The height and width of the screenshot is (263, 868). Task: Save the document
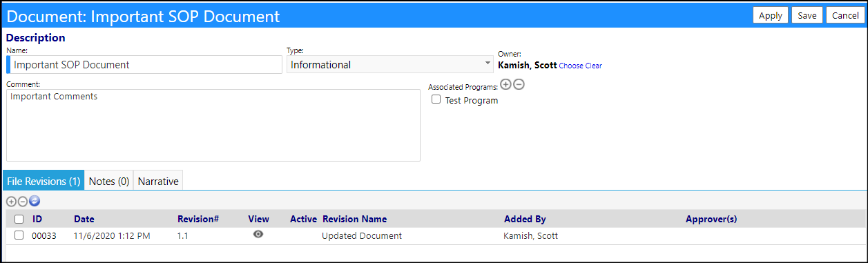click(x=807, y=15)
